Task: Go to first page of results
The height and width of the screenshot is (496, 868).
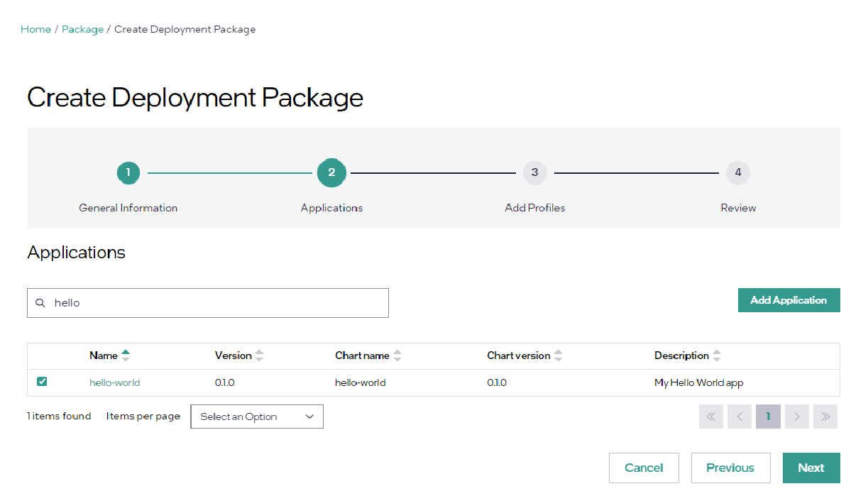Action: coord(710,417)
